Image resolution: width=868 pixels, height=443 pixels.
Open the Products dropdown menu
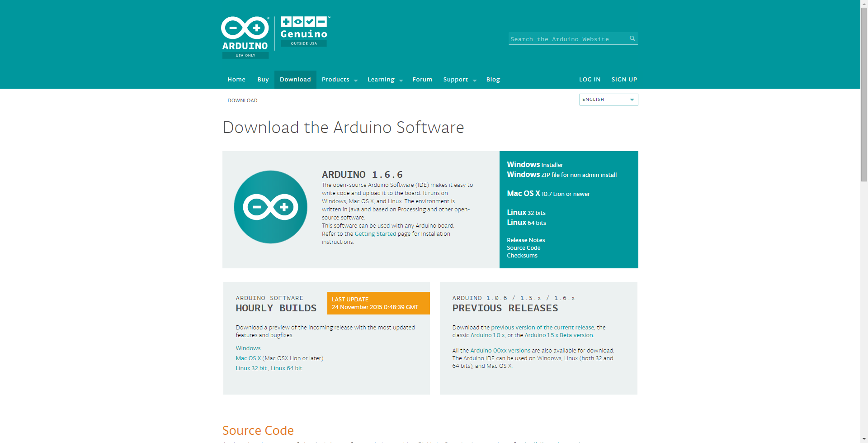click(x=340, y=80)
